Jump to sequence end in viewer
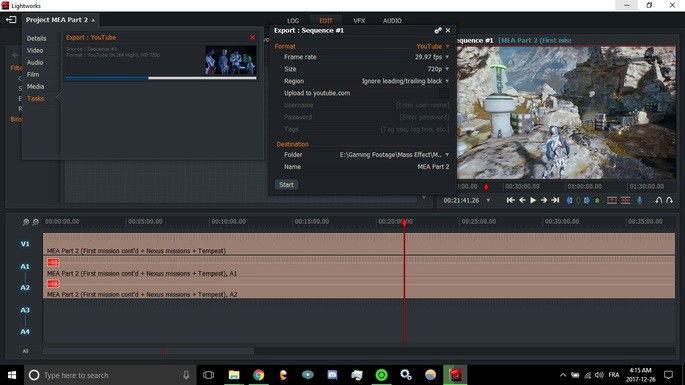685x385 pixels. [x=555, y=200]
